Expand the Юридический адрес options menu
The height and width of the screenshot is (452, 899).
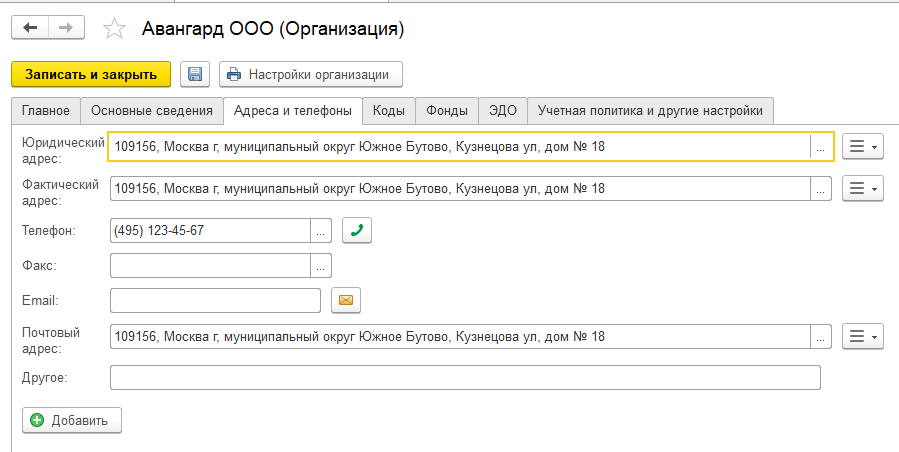click(863, 147)
